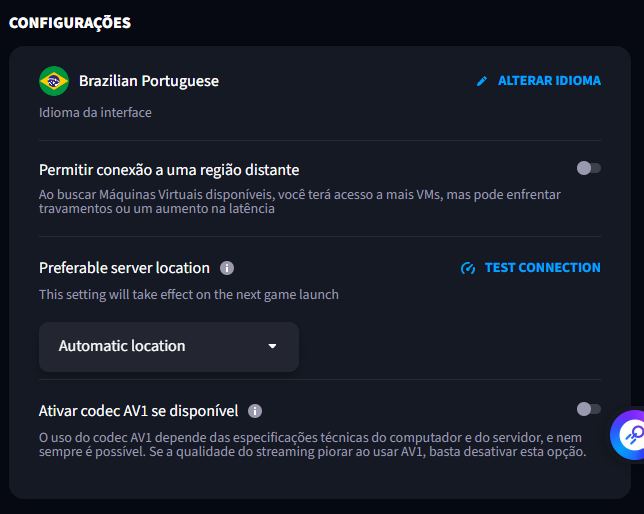Screen dimensions: 644x514
Task: Turn on the Ativar codec AV1 switch
Action: click(x=589, y=408)
